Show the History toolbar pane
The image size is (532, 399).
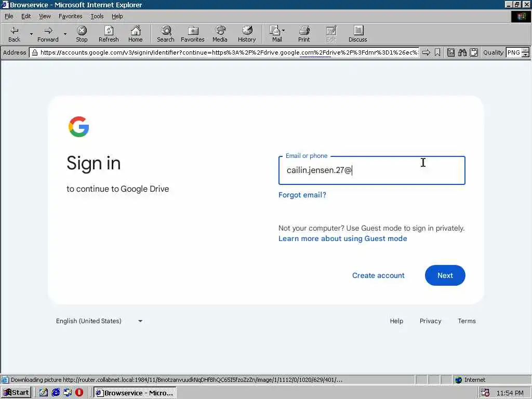coord(247,34)
